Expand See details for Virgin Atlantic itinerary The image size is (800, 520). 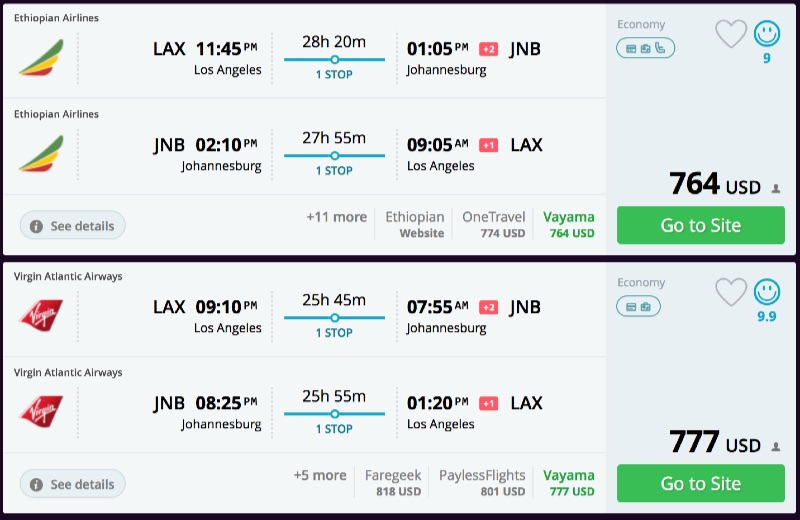click(73, 484)
